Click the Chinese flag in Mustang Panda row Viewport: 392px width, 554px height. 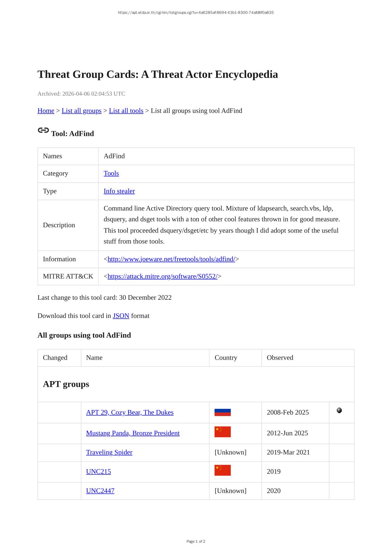pos(223,432)
